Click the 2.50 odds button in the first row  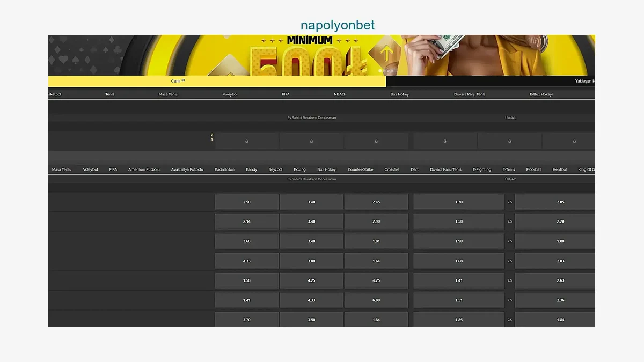click(246, 202)
